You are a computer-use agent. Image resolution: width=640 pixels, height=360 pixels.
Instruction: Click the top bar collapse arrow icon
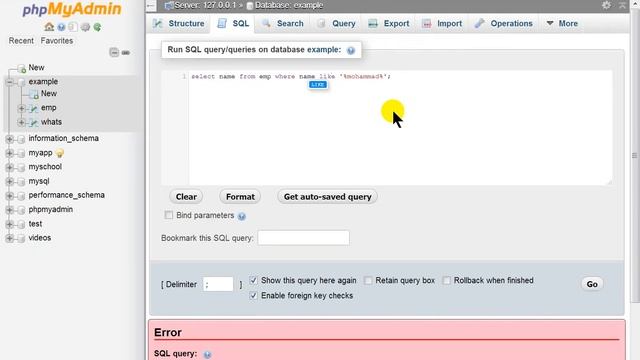(x=151, y=5)
